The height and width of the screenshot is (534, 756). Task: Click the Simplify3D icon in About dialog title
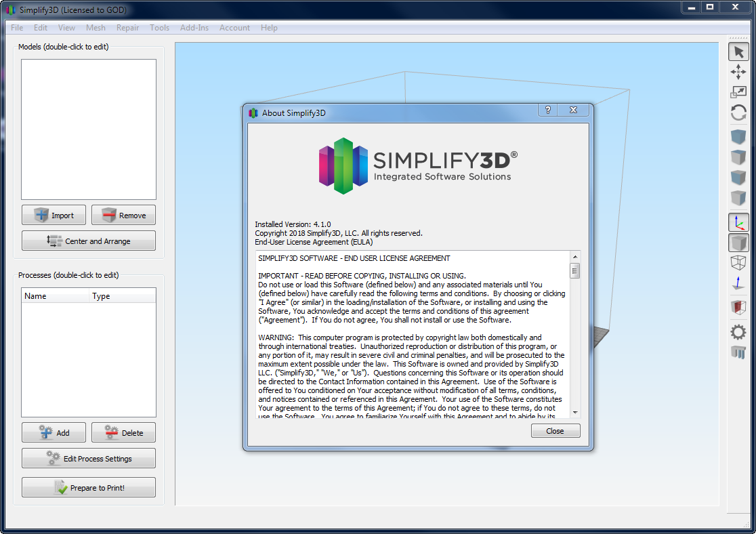(253, 113)
